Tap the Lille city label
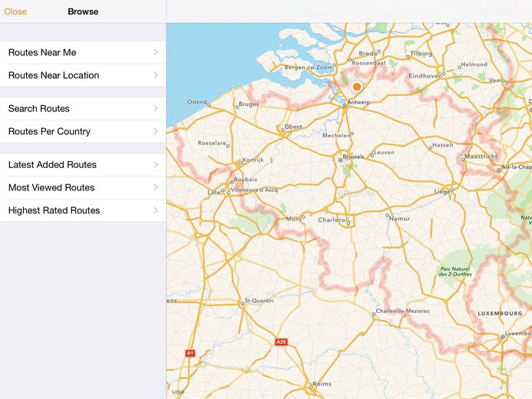The height and width of the screenshot is (399, 532). click(x=213, y=193)
